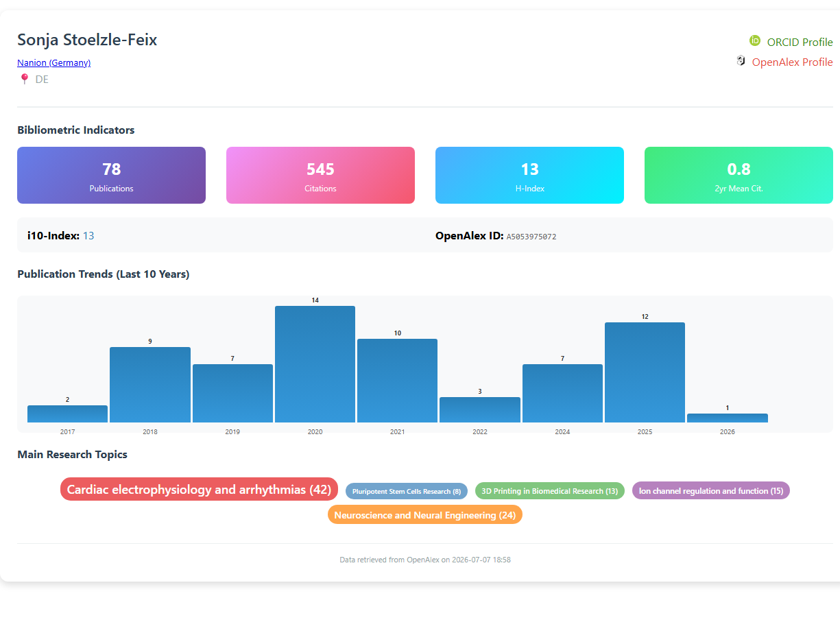Click the 2017 bar in publication chart

[x=67, y=414]
